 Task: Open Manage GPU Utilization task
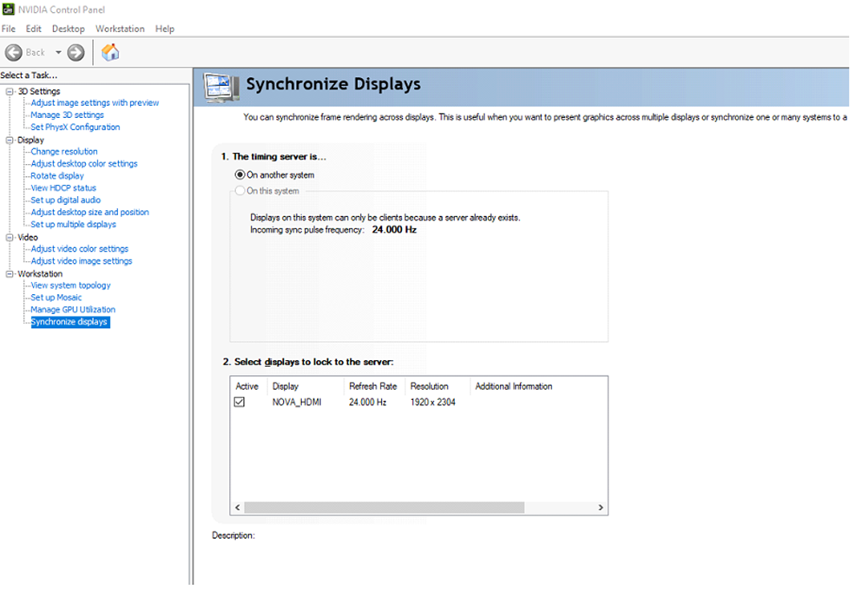click(x=73, y=310)
